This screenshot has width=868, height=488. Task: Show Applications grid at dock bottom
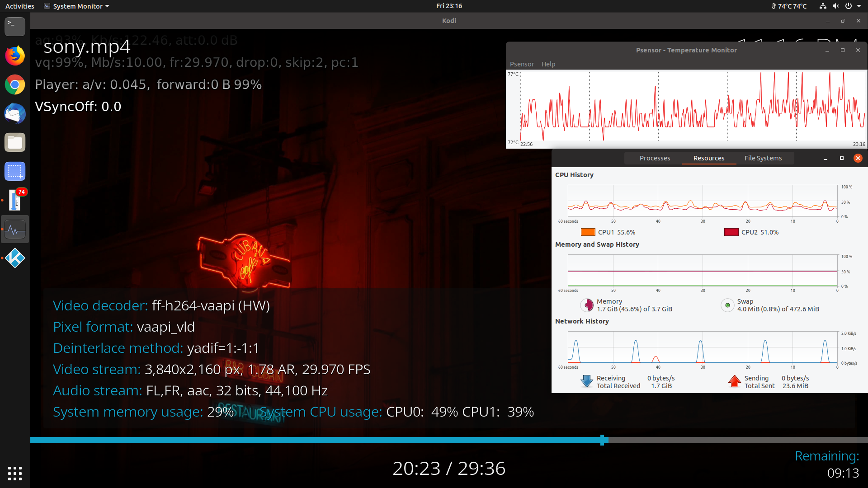coord(15,473)
